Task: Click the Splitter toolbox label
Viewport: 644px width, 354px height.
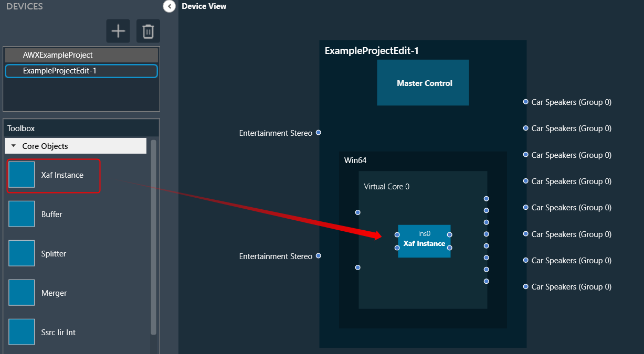Action: point(54,254)
